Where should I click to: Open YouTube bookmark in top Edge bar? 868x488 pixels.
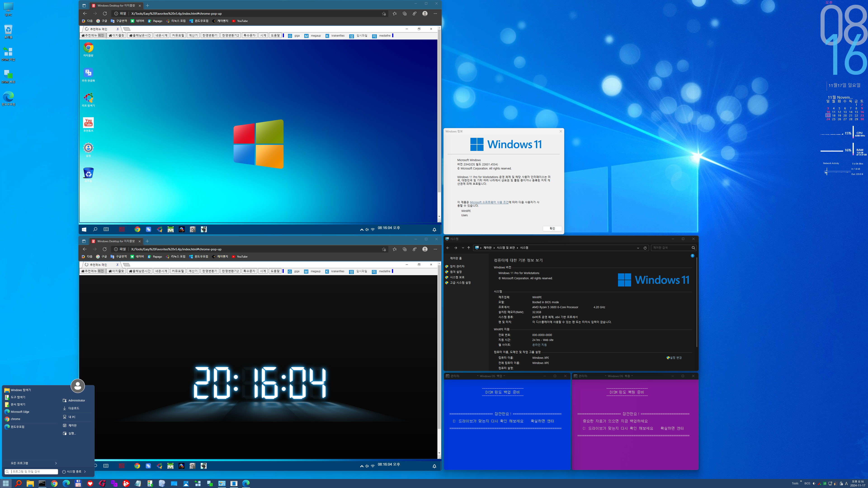pos(240,21)
